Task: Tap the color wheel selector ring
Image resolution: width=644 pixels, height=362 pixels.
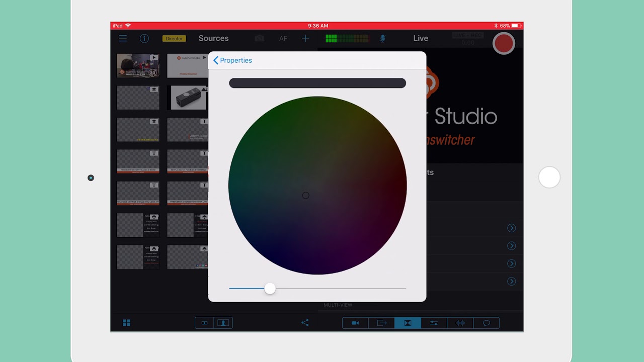Action: coord(306,195)
